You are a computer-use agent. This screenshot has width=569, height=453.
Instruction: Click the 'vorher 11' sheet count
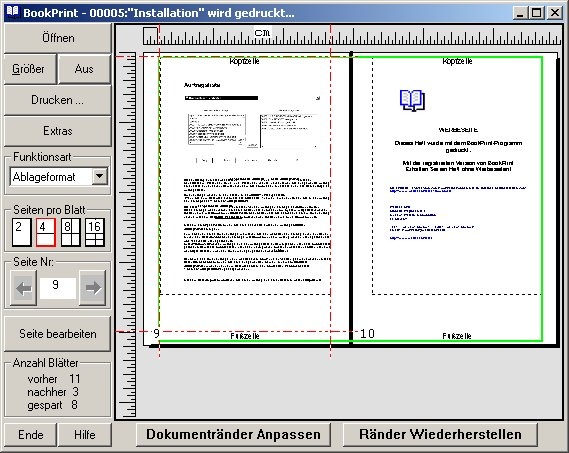click(x=54, y=379)
